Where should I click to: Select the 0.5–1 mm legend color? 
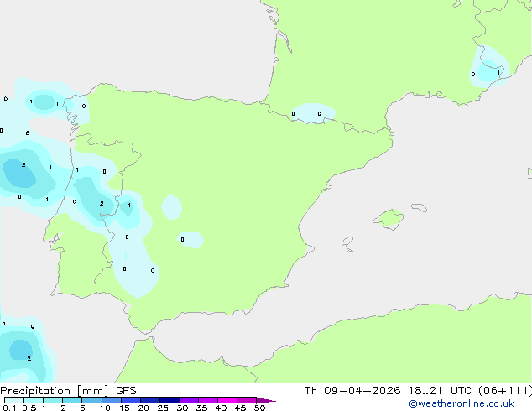pos(34,400)
